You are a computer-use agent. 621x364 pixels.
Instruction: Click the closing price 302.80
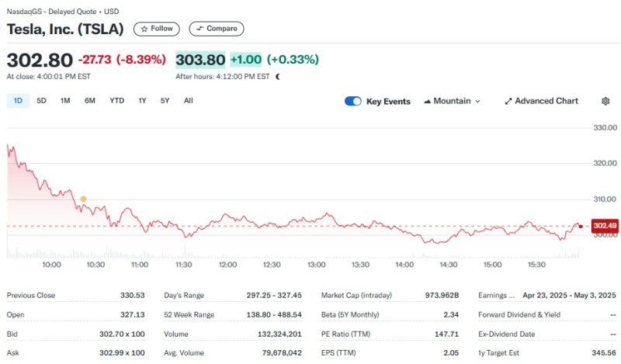(x=40, y=61)
